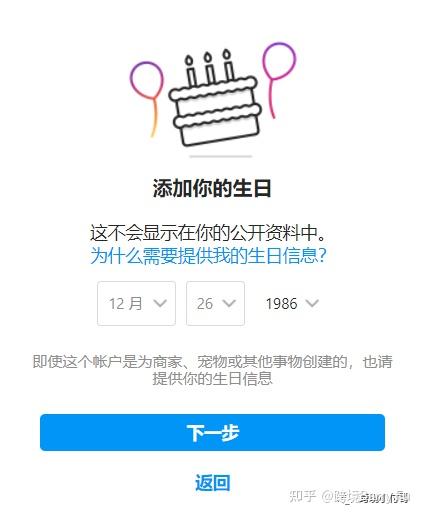Click the pink balloon right of cake
Image resolution: width=422 pixels, height=517 pixels.
(278, 79)
